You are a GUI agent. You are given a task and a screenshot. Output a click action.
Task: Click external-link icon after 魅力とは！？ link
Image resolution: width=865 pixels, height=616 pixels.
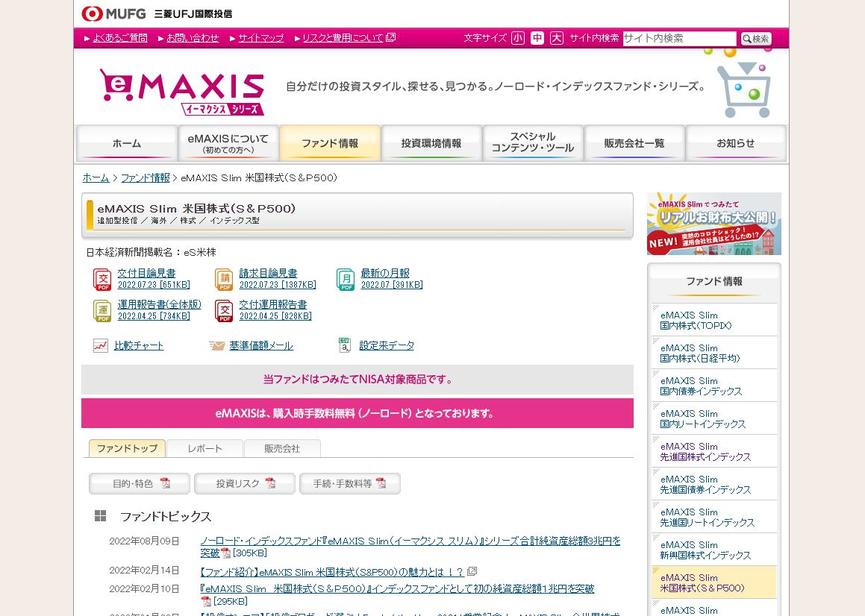[x=472, y=572]
